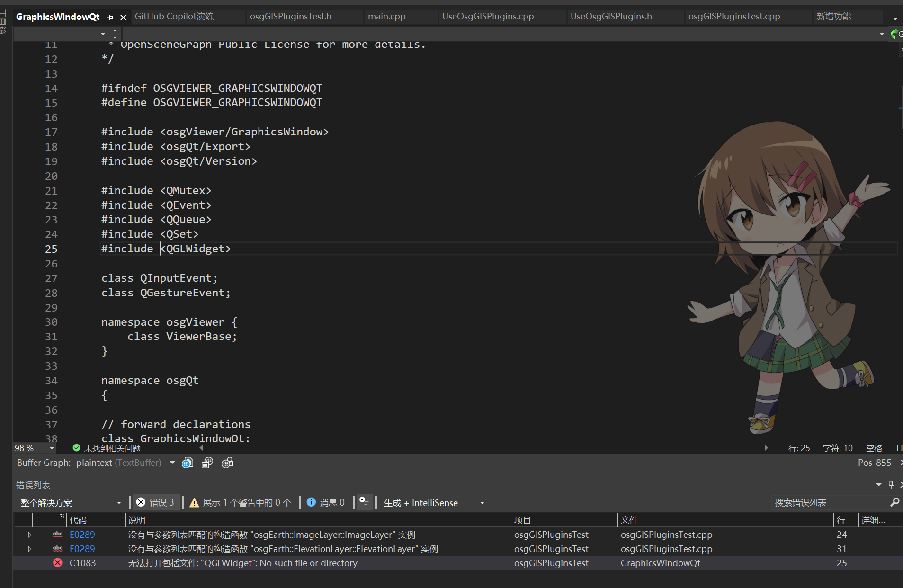
Task: Click the second Buffer Graph globe window icon
Action: point(207,463)
